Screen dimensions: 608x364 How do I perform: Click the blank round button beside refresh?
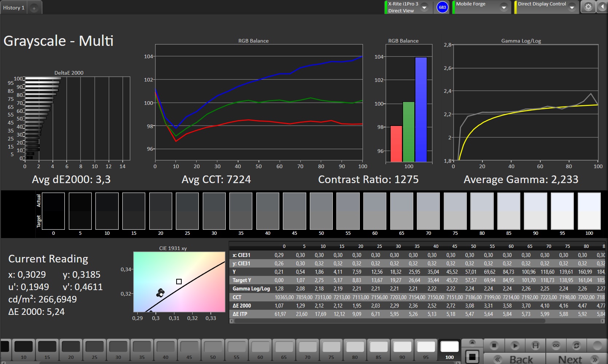[597, 345]
